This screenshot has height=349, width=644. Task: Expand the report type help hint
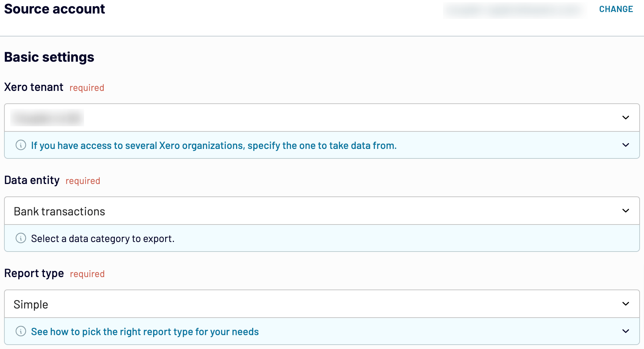[625, 331]
